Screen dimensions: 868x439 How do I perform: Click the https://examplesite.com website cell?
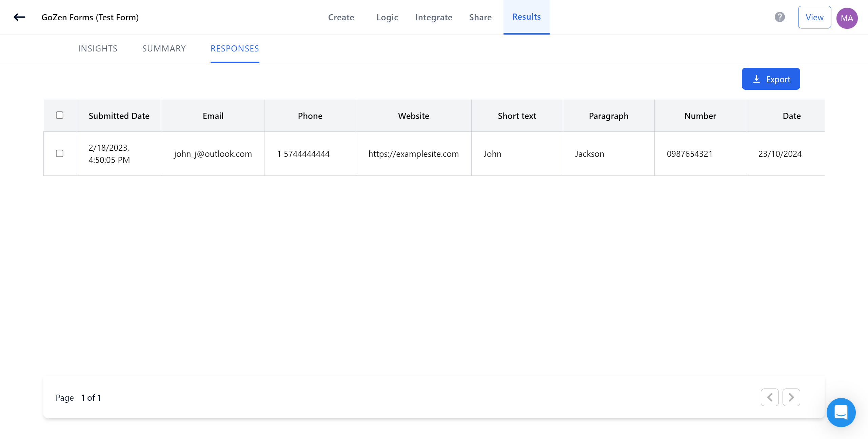tap(414, 154)
